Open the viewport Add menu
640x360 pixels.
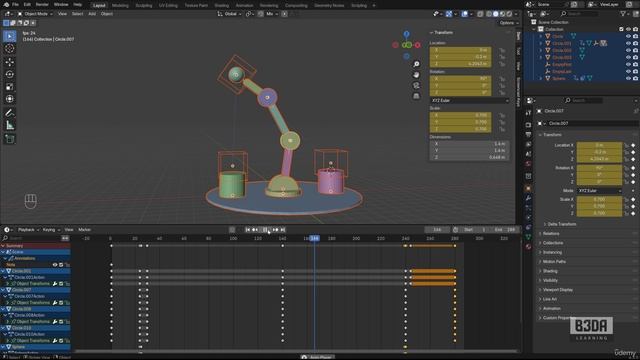[92, 14]
